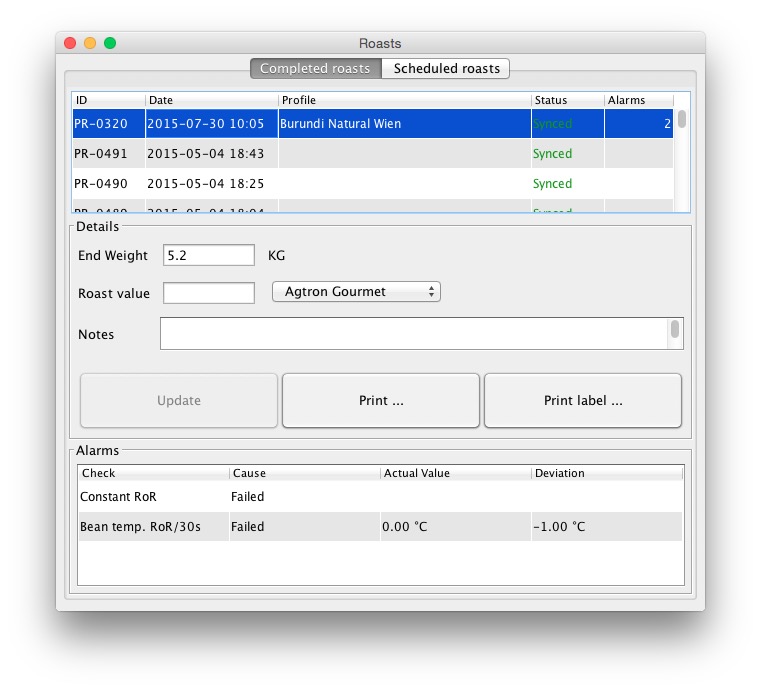The height and width of the screenshot is (691, 761).
Task: Click the Update button
Action: point(179,400)
